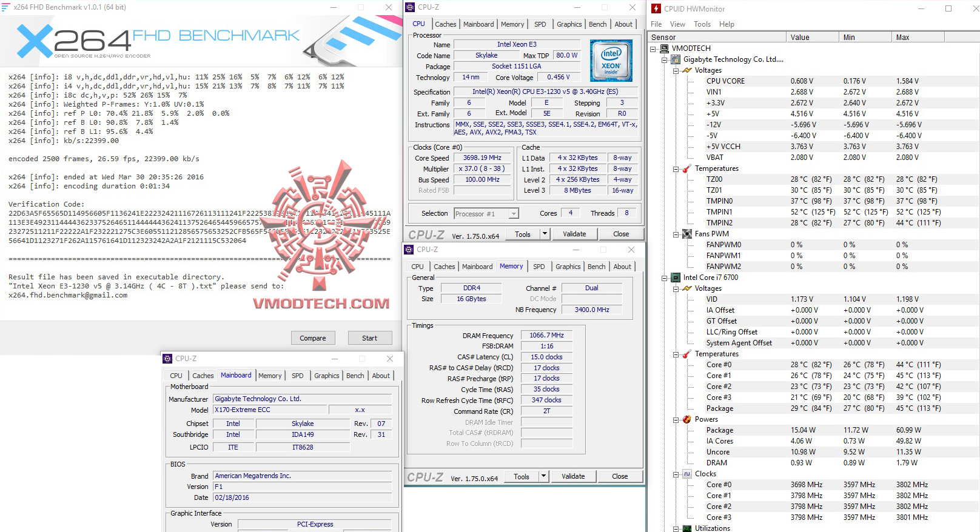
Task: Click the Min column header
Action: tap(865, 38)
